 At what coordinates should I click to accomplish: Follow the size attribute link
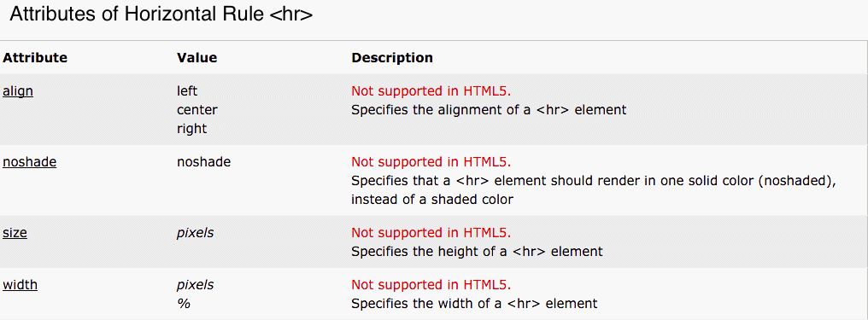15,233
